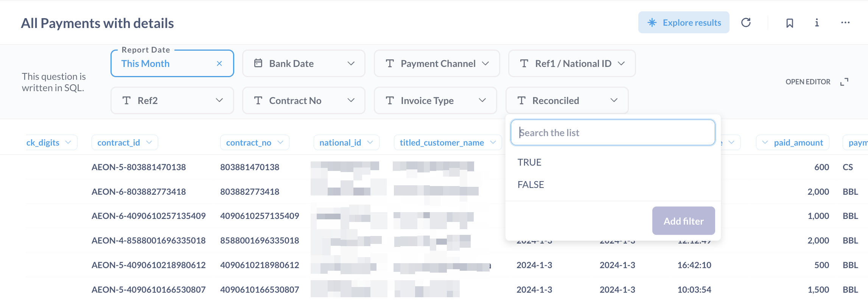Open the info icon panel

[817, 23]
